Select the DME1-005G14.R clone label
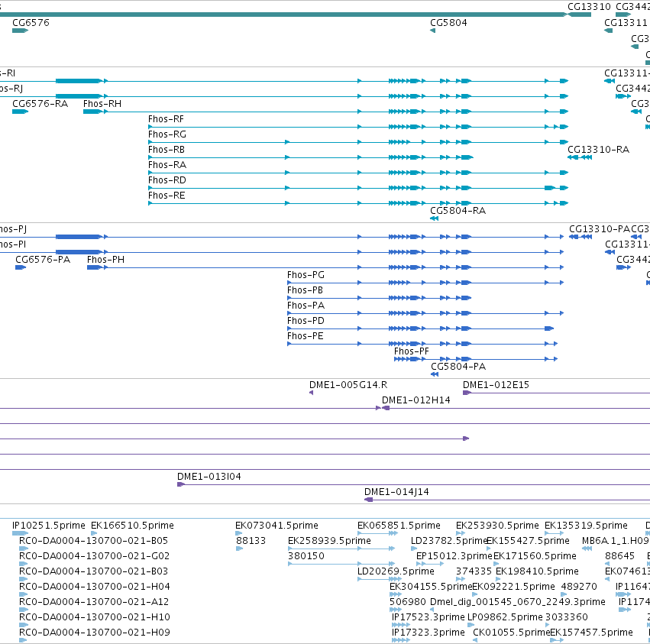This screenshot has width=650, height=644. 348,385
